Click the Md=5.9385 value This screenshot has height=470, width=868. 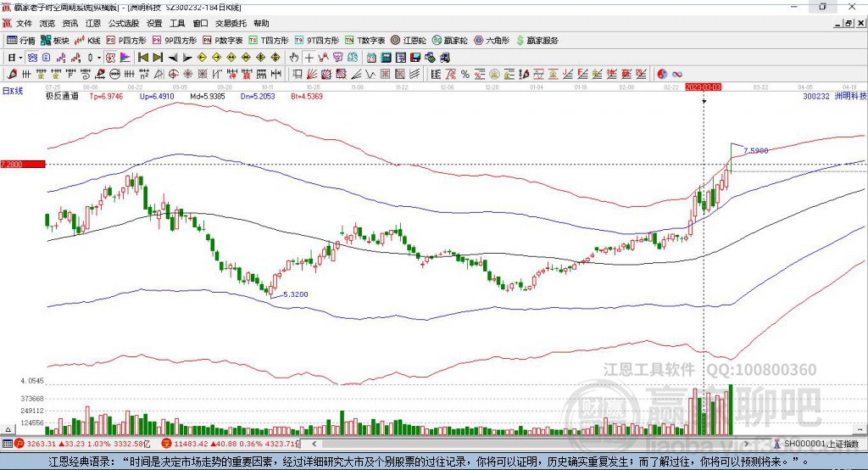tap(208, 97)
